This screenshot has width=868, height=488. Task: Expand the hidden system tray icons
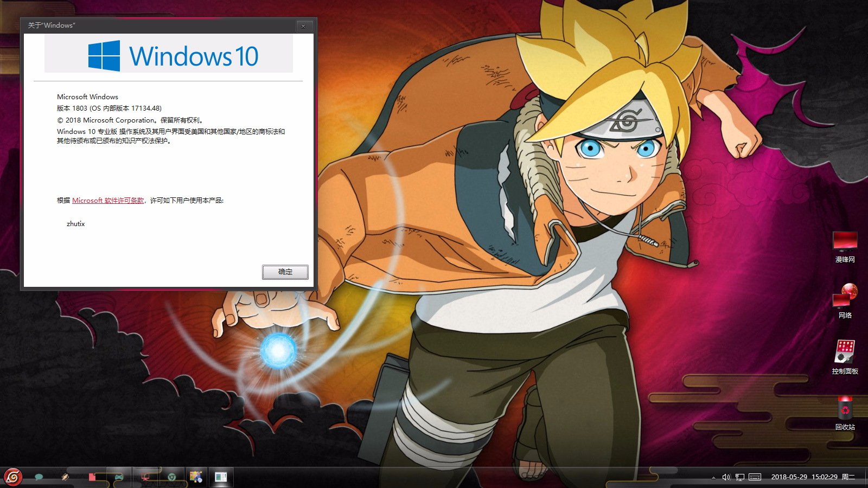click(713, 477)
